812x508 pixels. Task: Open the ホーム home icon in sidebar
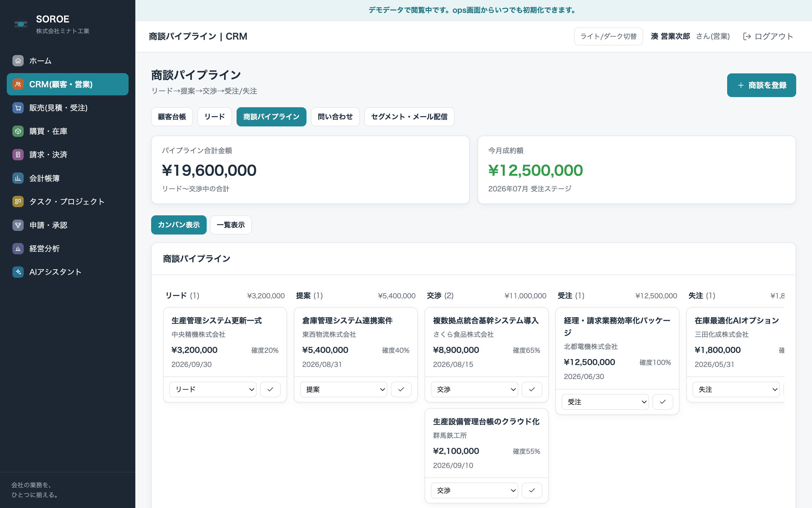[18, 61]
